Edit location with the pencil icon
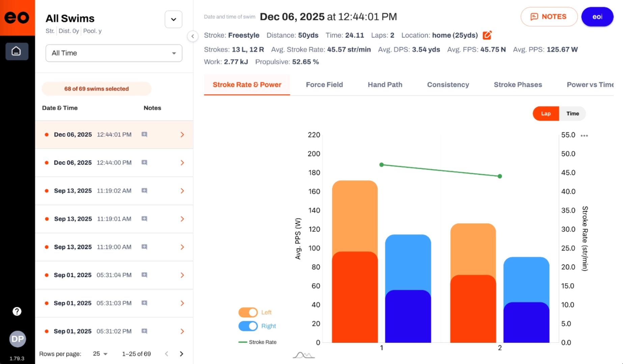 tap(487, 35)
